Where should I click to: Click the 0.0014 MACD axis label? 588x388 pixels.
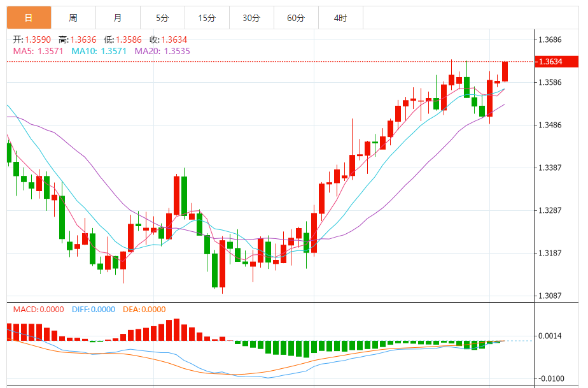(550, 336)
